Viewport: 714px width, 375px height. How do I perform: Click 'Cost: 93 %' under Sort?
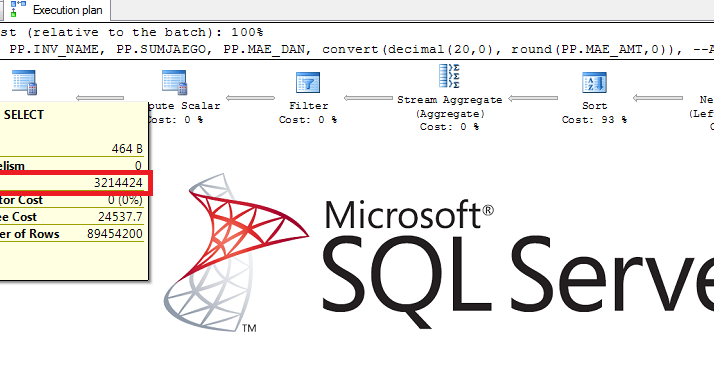point(594,120)
